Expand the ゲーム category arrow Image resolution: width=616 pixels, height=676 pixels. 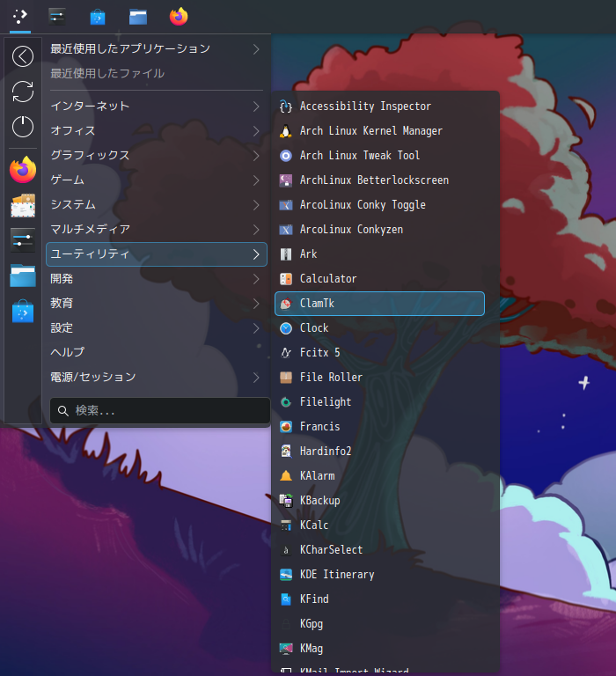[x=256, y=180]
